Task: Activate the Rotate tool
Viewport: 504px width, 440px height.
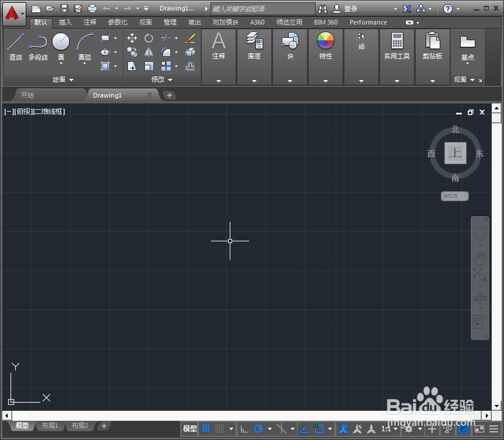Action: pyautogui.click(x=149, y=38)
